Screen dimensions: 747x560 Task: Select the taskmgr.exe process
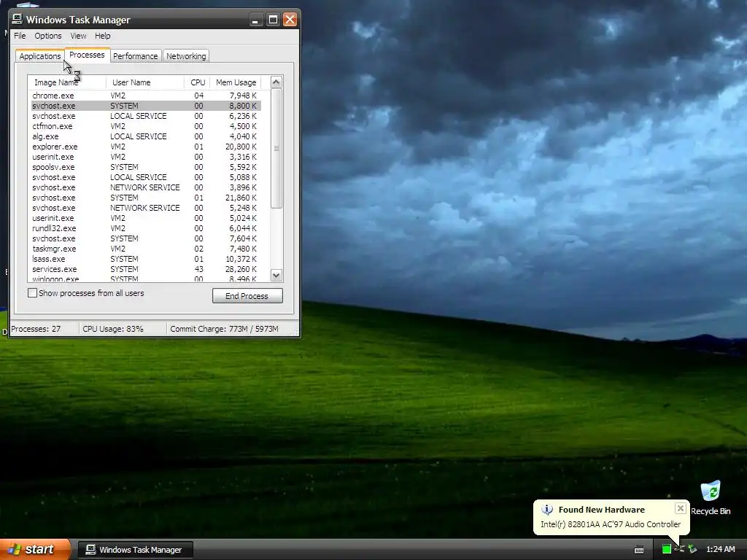(146, 249)
